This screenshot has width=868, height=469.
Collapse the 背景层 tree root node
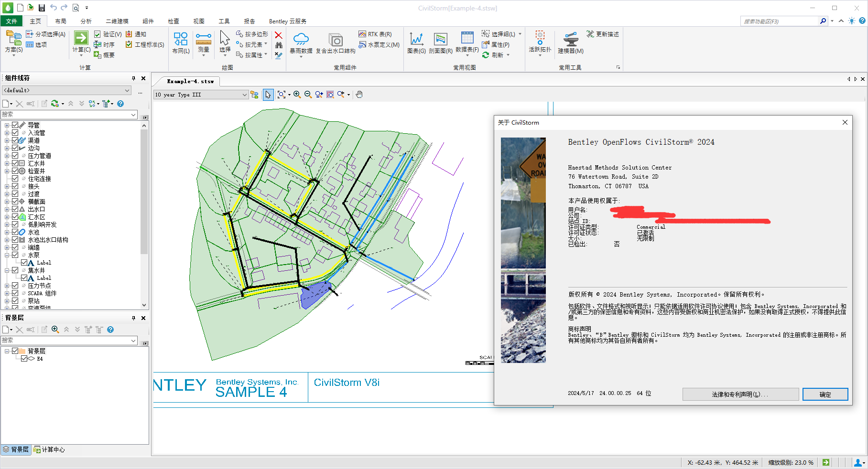[x=7, y=351]
